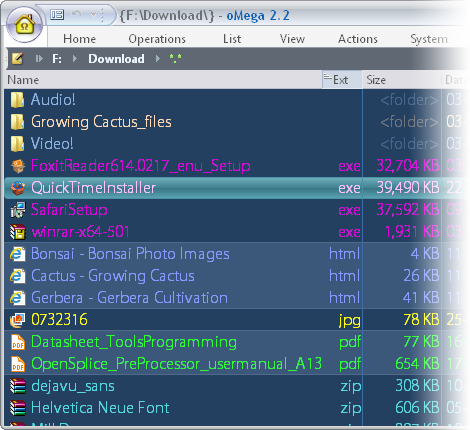Click the QuickTimeInstaller file icon
Screen dimensions: 470x430
18,188
